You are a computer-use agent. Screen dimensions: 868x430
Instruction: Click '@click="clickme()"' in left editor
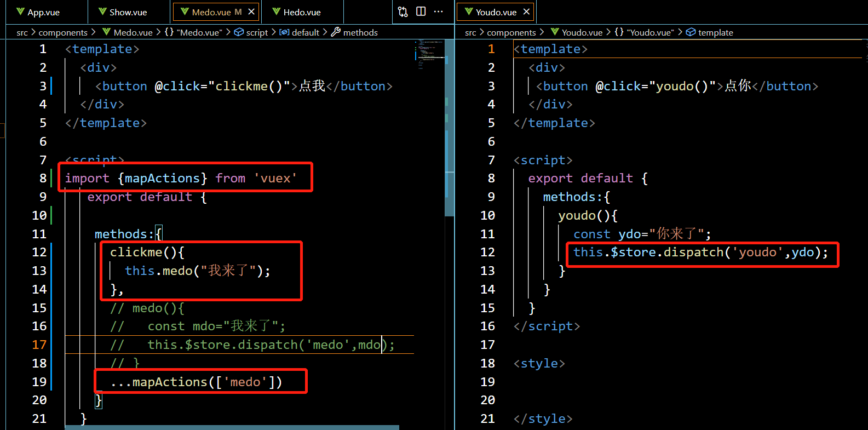[x=222, y=86]
